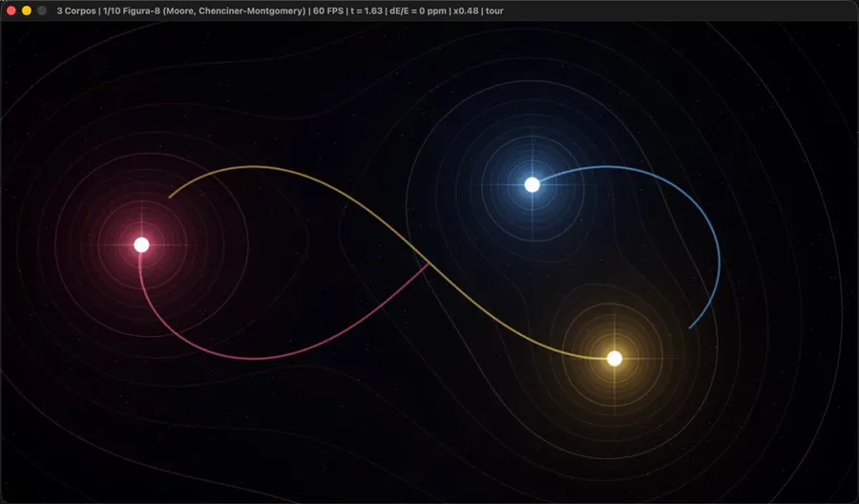
Task: Click the red close window button
Action: pos(10,10)
